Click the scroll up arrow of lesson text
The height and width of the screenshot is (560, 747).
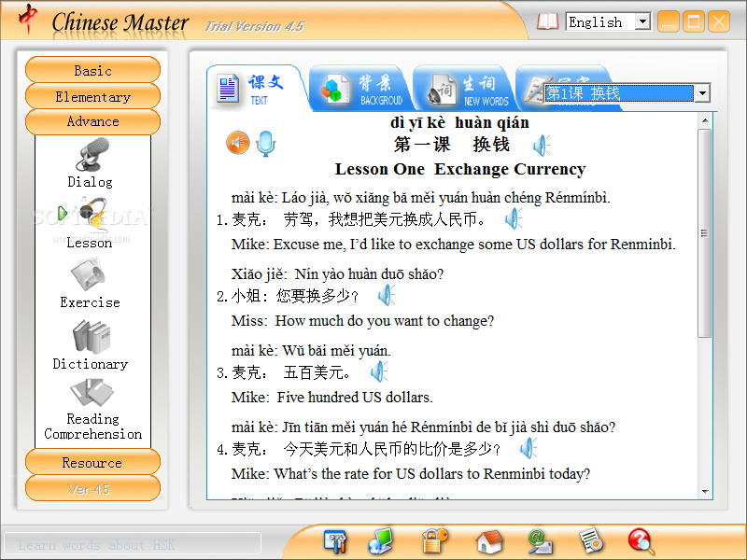(x=705, y=121)
